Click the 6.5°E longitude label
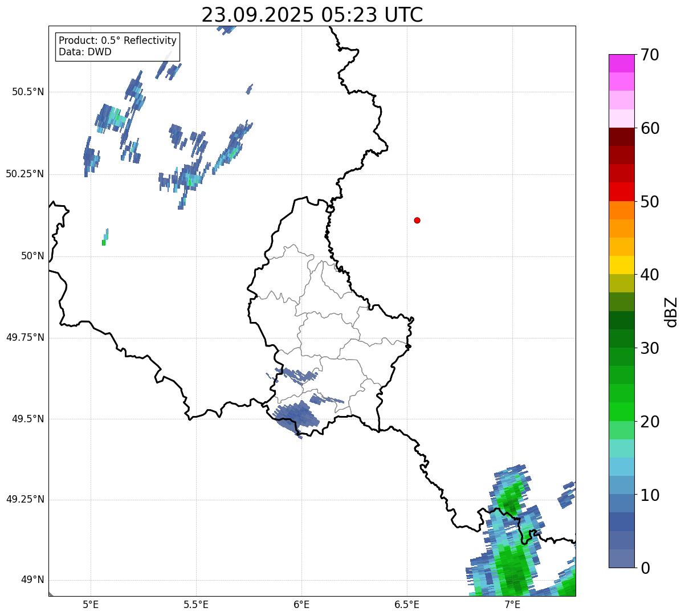 407,605
